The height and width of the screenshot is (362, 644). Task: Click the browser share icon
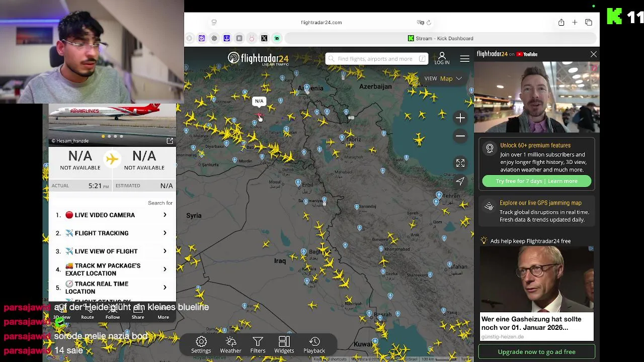point(561,22)
